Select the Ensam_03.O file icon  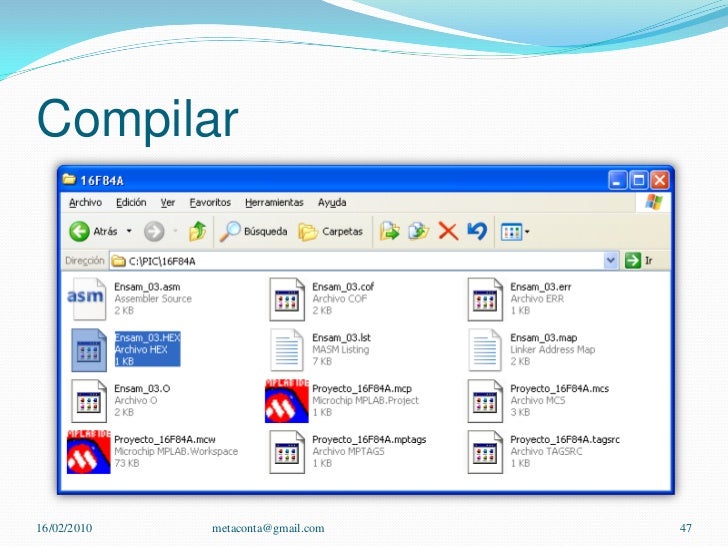pos(89,401)
